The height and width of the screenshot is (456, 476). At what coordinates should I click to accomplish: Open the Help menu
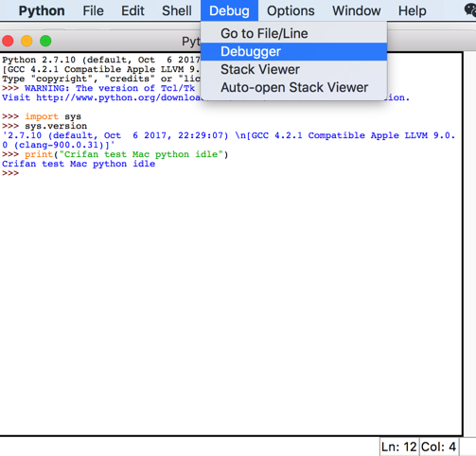tap(413, 10)
